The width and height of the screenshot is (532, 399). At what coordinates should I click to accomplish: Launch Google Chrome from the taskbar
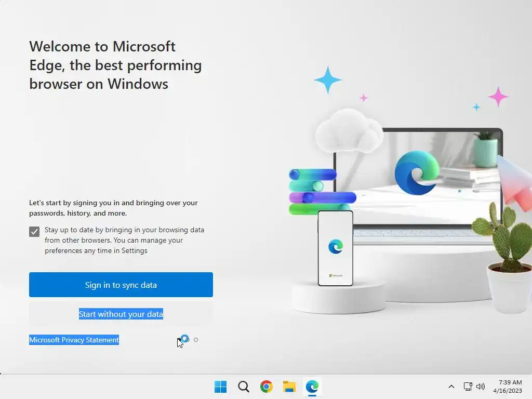[x=267, y=387]
